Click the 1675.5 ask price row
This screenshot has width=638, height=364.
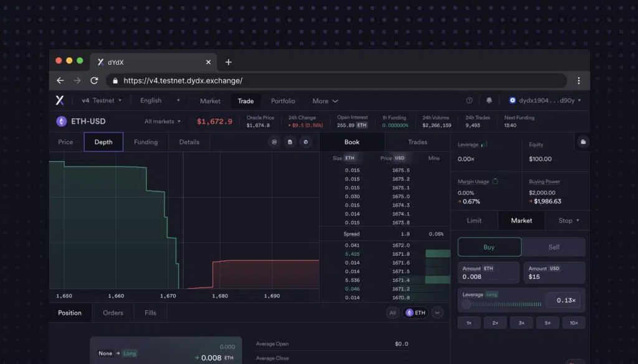pos(385,170)
